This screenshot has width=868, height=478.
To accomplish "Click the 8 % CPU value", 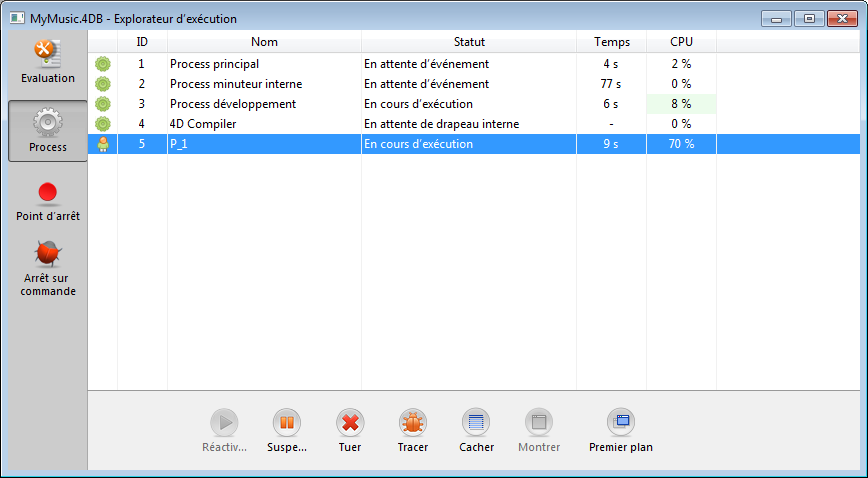I will tap(681, 104).
